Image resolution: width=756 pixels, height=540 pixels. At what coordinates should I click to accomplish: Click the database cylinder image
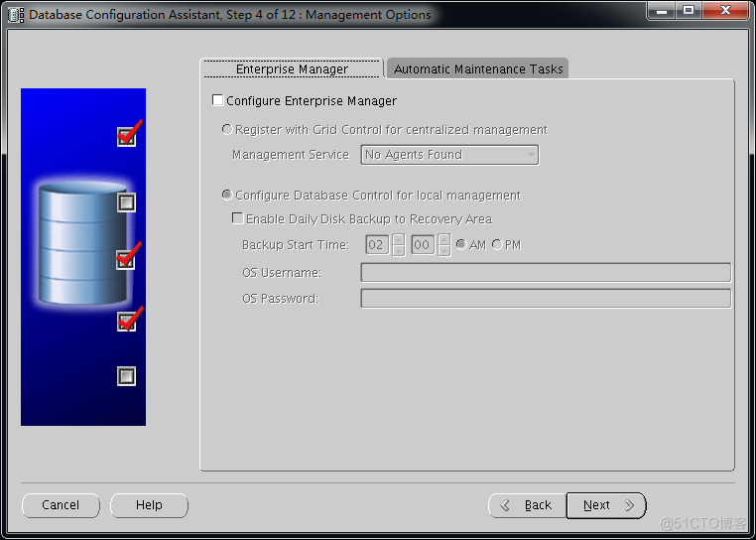tap(83, 244)
